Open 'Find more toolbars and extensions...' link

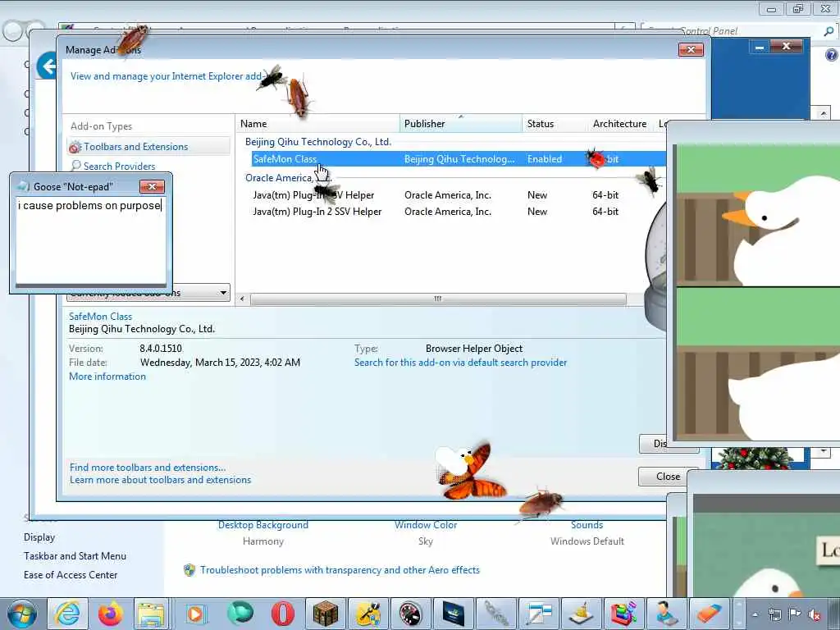click(148, 468)
